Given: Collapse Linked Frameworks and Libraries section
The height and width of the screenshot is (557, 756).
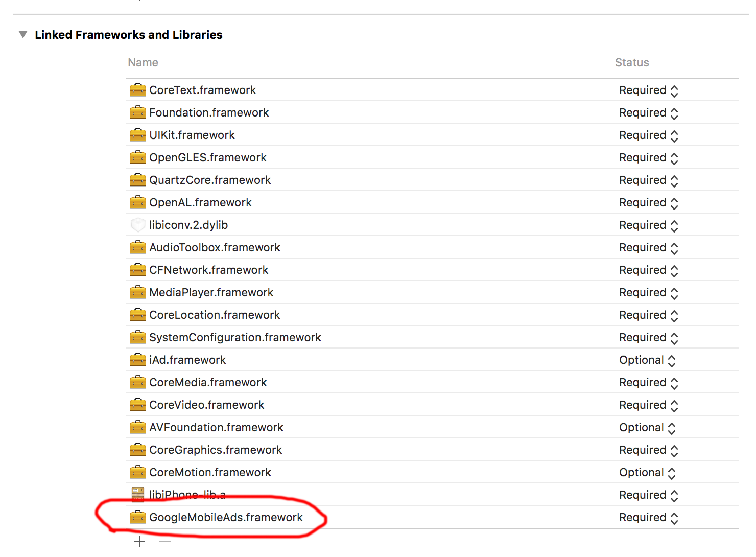Looking at the screenshot, I should (x=23, y=35).
